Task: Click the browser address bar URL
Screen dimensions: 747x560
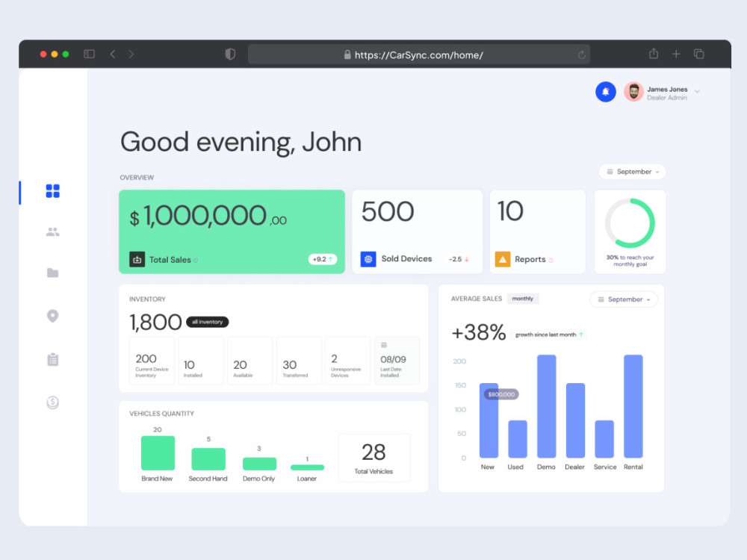Action: click(x=419, y=55)
